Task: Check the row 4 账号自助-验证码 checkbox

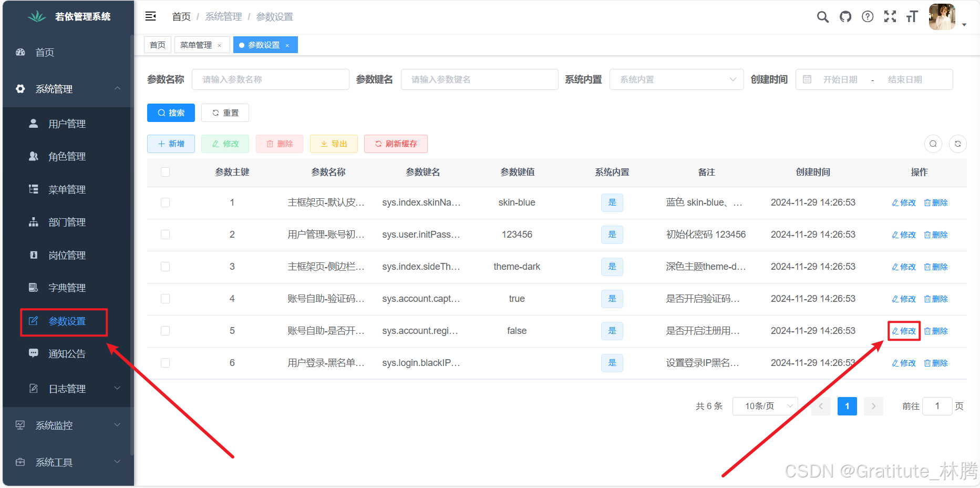Action: 165,299
